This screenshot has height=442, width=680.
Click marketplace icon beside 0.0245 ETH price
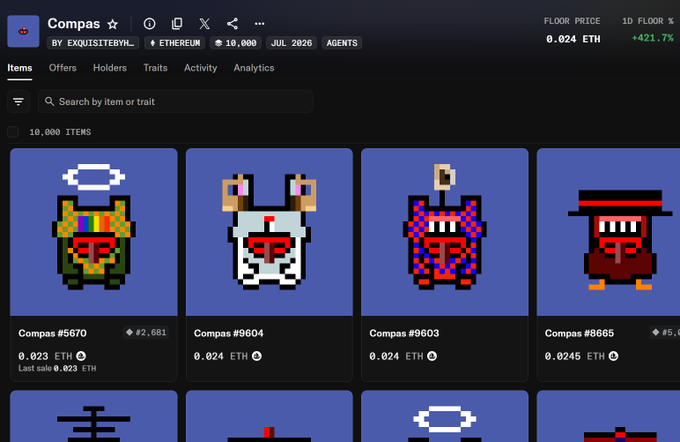pyautogui.click(x=613, y=356)
